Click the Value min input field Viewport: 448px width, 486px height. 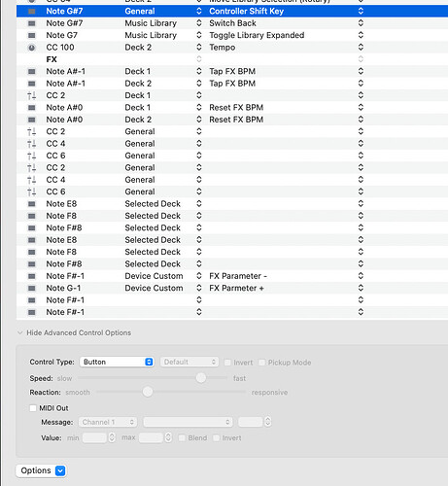94,438
